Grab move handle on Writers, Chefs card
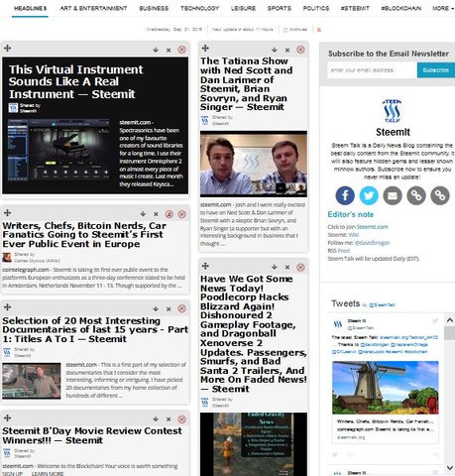 [7, 212]
